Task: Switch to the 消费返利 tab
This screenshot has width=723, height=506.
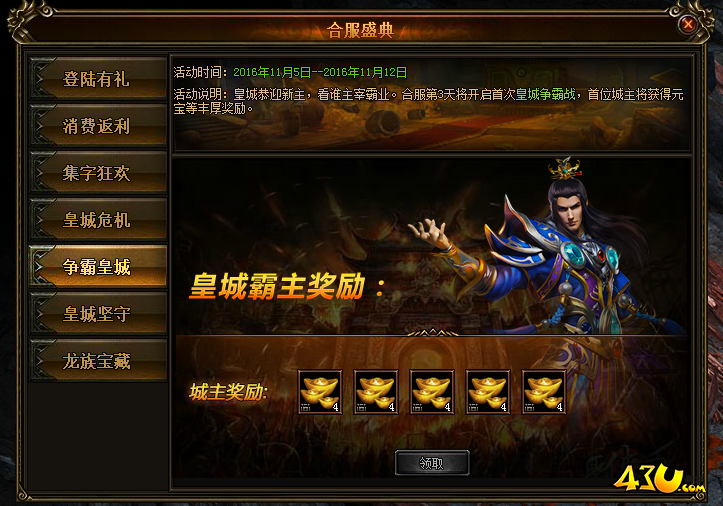Action: [x=98, y=125]
